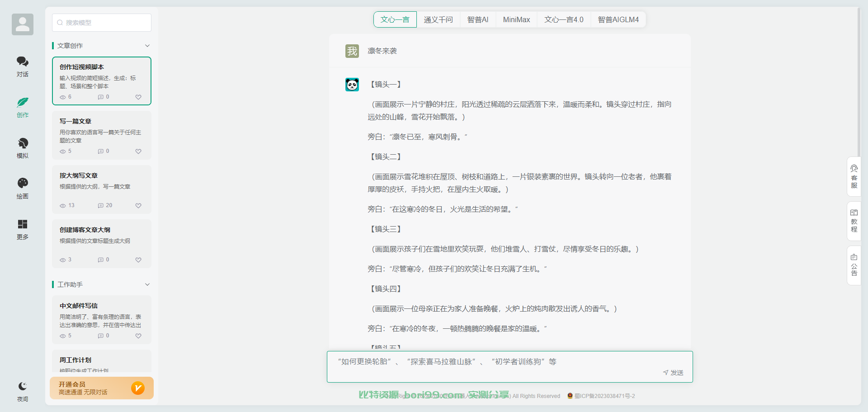The width and height of the screenshot is (868, 412).
Task: Click the panda bot avatar
Action: (x=352, y=85)
